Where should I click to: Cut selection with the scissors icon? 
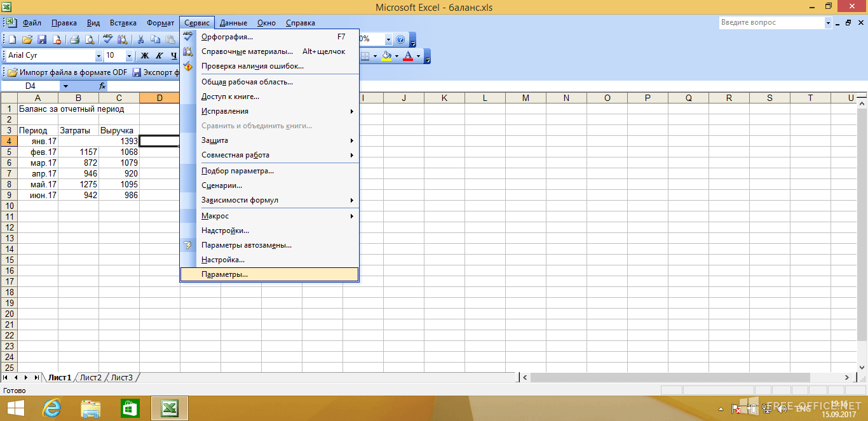(140, 39)
